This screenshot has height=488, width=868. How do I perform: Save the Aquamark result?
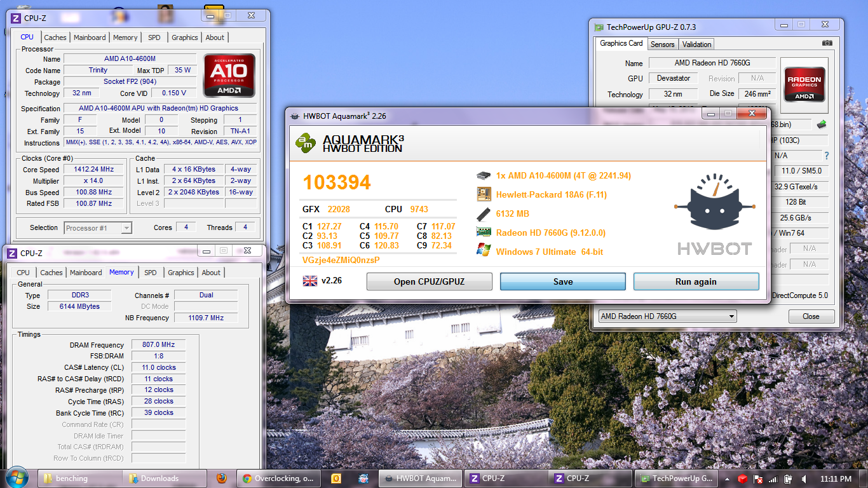(x=563, y=281)
